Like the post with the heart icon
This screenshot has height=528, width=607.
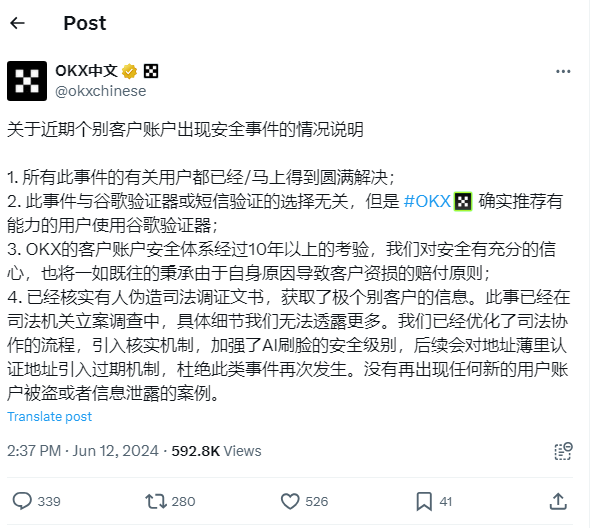click(290, 499)
